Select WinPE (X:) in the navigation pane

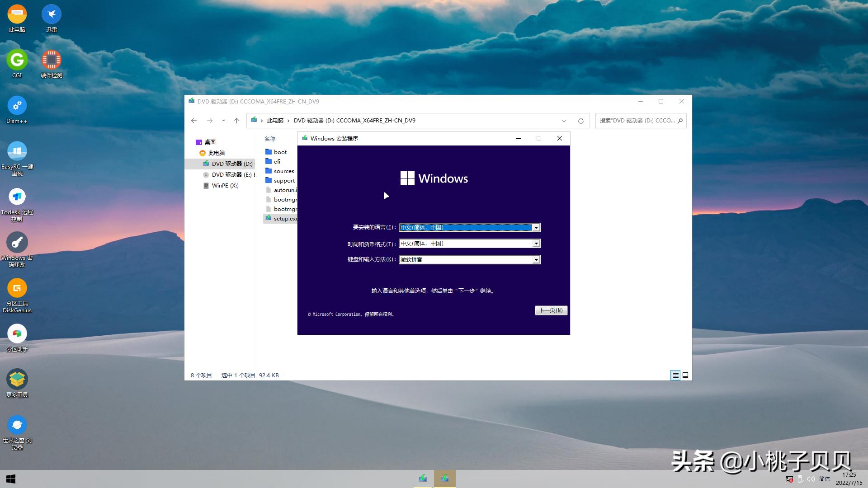[224, 186]
